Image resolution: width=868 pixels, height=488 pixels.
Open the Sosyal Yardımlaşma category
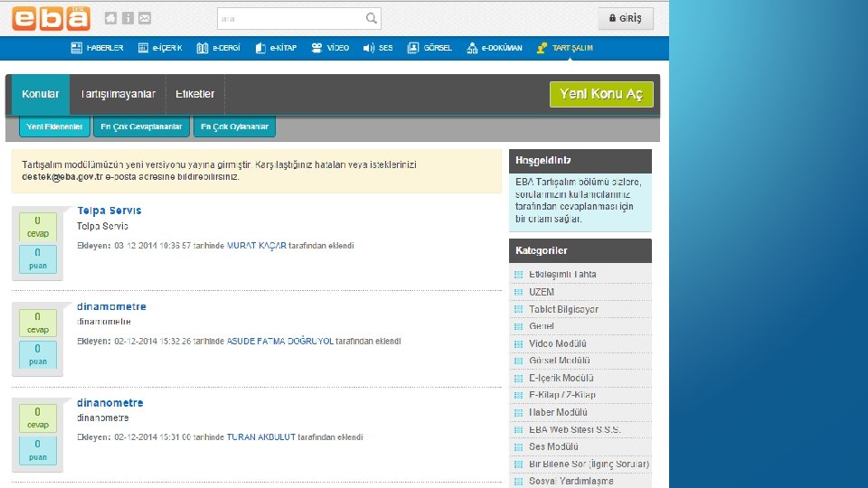pos(571,482)
